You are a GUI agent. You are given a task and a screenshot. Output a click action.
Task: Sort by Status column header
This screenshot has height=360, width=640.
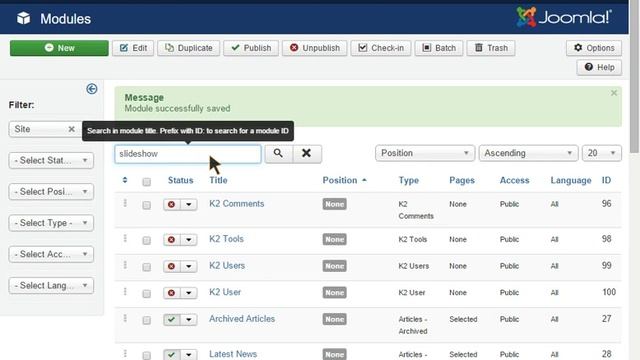tap(180, 180)
